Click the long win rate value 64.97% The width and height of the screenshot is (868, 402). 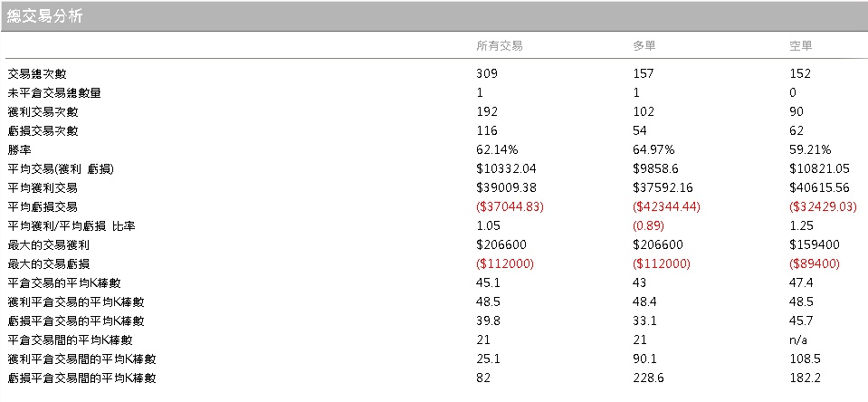(653, 150)
